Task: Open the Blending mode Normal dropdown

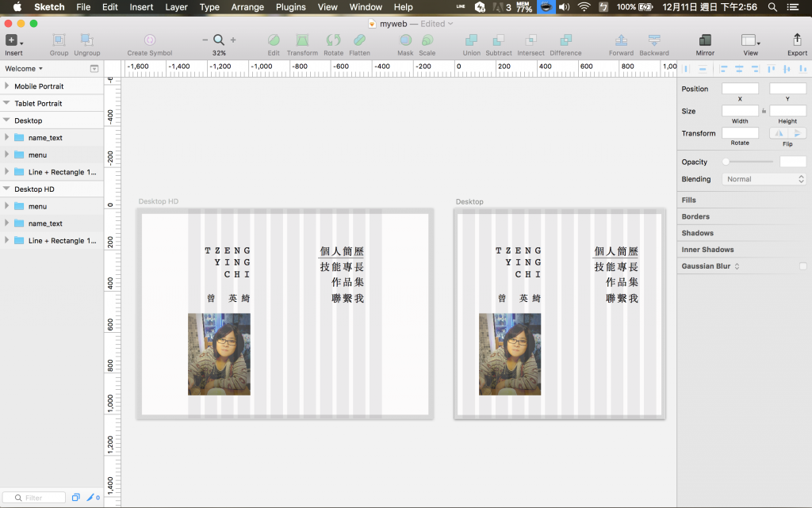Action: pos(764,179)
